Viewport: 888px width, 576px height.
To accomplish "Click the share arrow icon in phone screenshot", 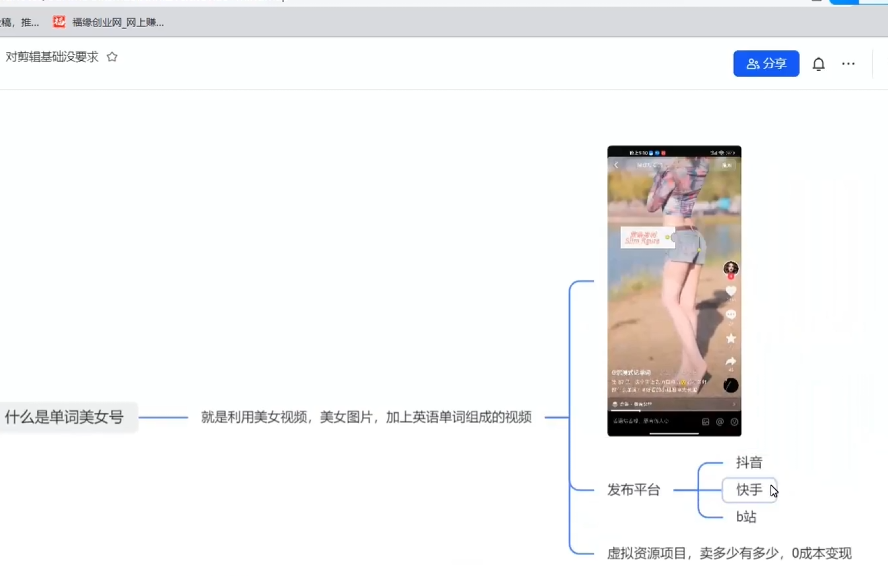I will pos(731,362).
